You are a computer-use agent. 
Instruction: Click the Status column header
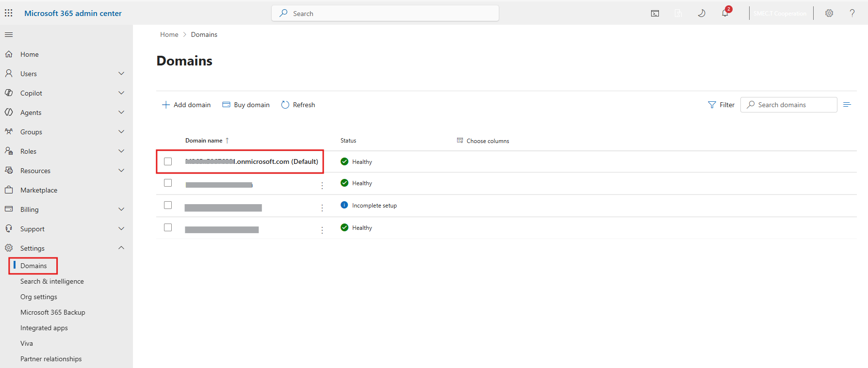(x=348, y=141)
